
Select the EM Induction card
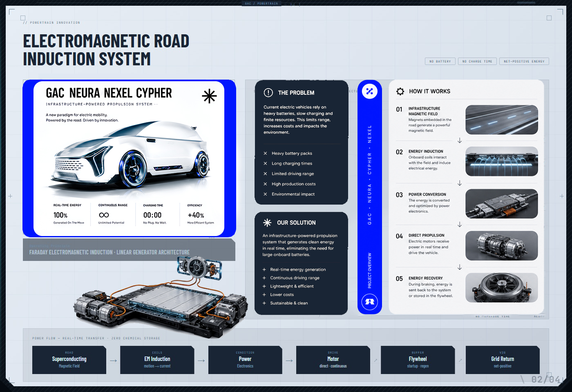(x=157, y=360)
